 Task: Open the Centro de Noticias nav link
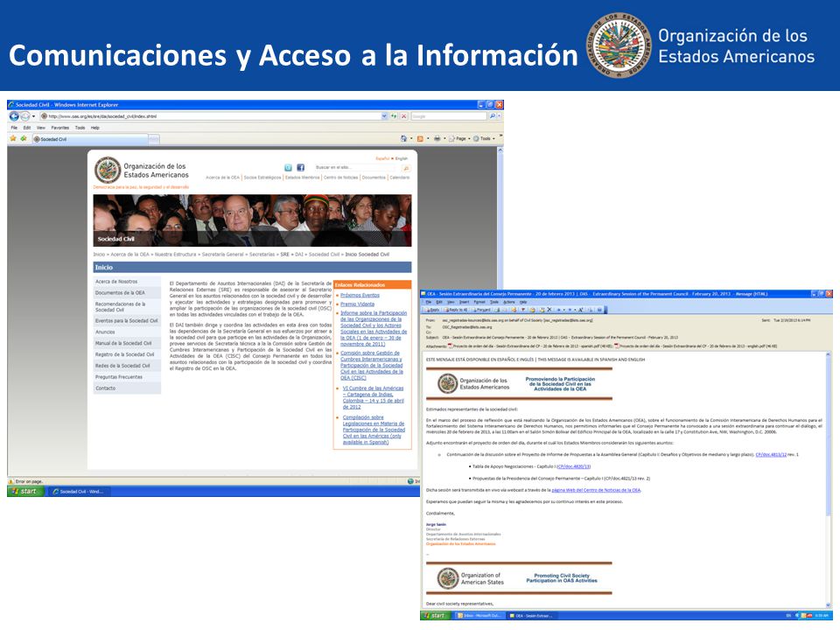(340, 178)
